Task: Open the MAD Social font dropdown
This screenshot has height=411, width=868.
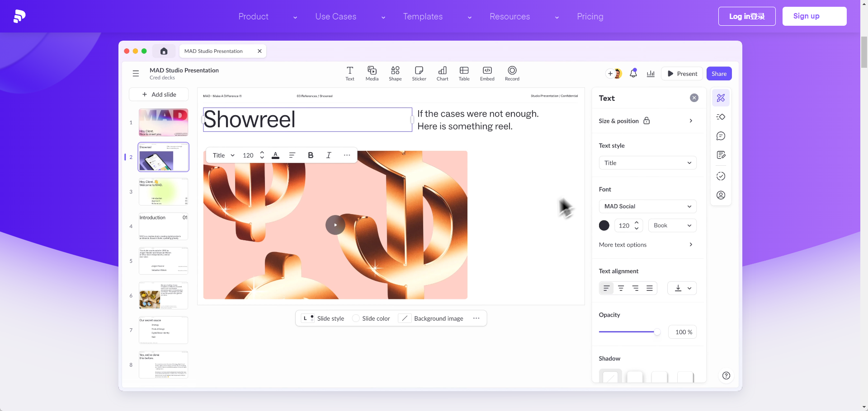Action: coord(647,206)
